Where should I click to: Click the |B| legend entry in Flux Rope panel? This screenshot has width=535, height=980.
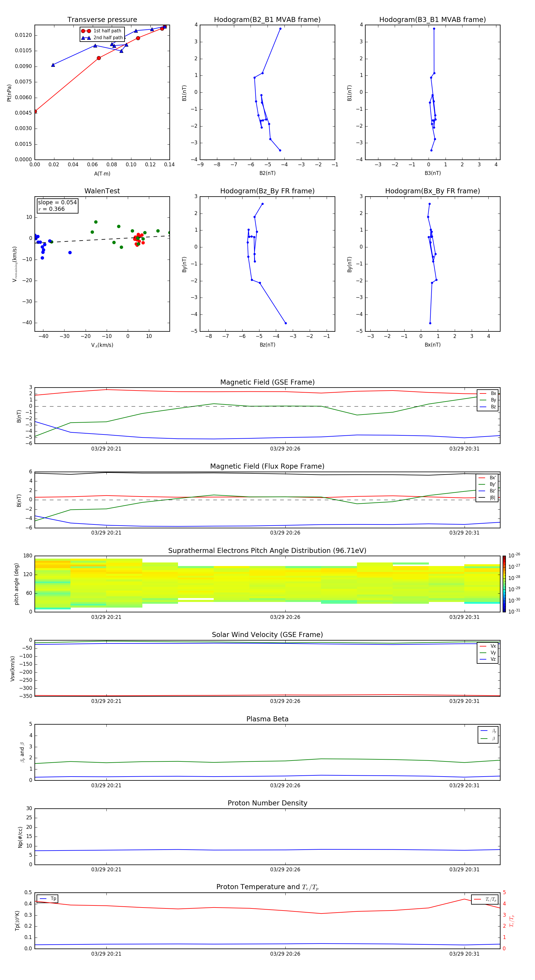click(487, 498)
